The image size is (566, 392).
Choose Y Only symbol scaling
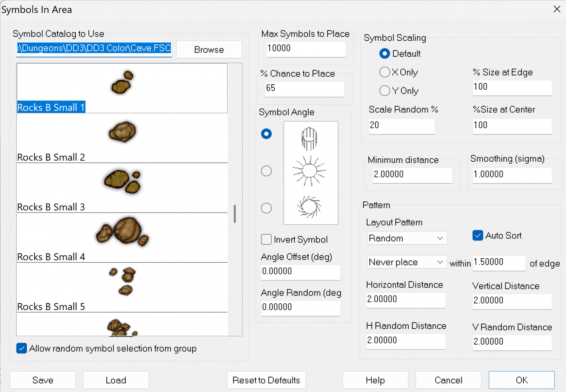pos(385,91)
